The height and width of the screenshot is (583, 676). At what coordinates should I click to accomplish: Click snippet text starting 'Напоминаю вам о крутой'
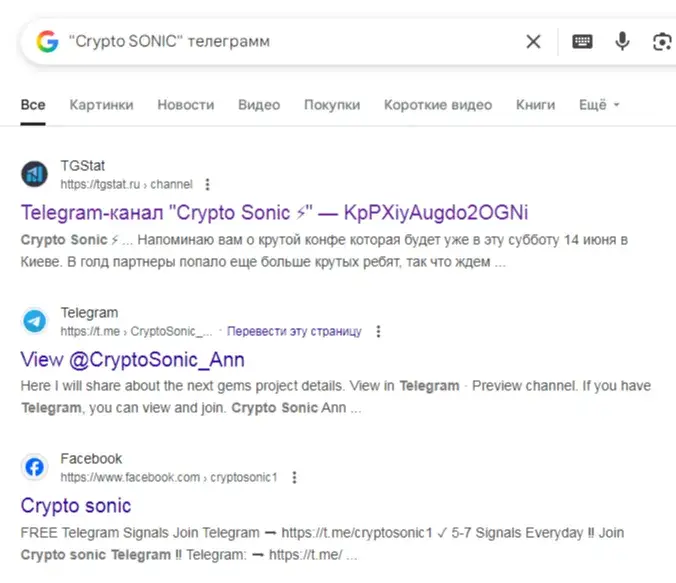click(324, 251)
